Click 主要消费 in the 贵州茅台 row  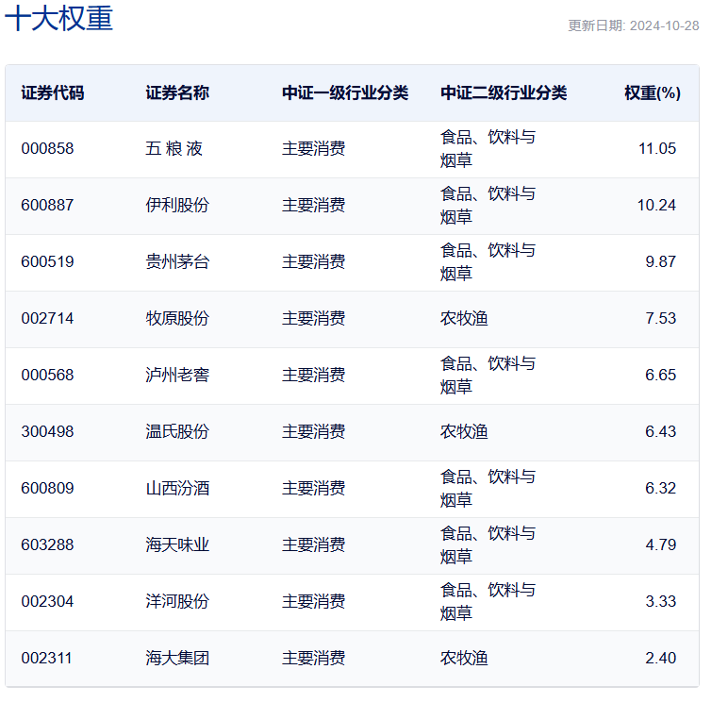click(313, 261)
